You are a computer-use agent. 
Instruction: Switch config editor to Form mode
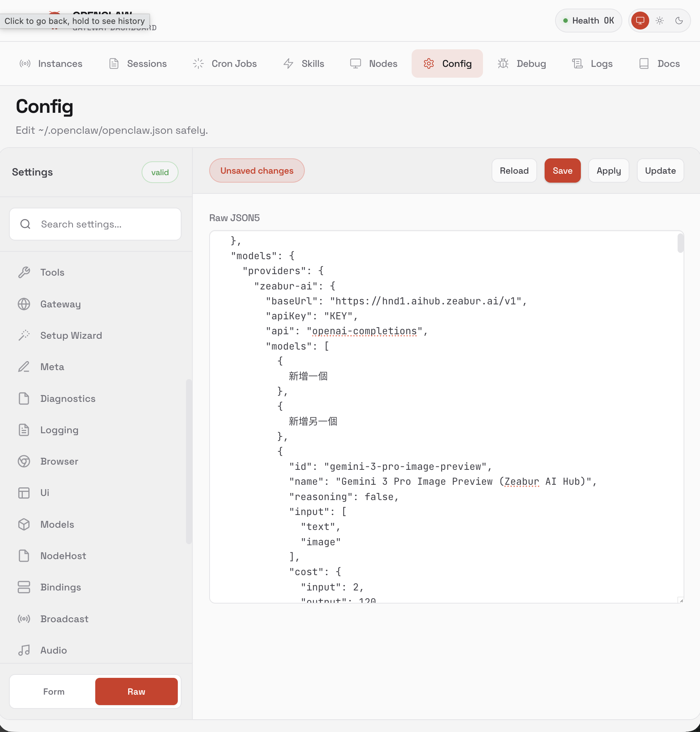click(x=54, y=692)
